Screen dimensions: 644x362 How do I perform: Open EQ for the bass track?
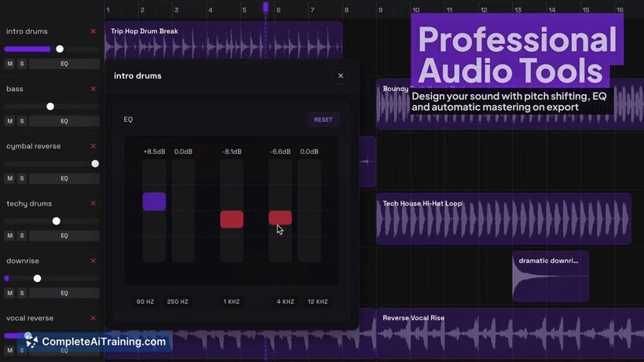click(64, 121)
